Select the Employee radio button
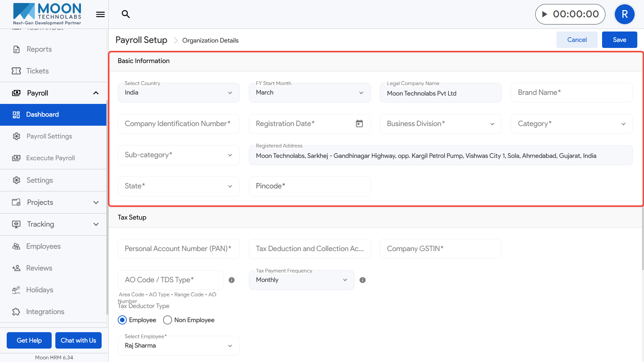Image resolution: width=644 pixels, height=362 pixels. point(122,320)
